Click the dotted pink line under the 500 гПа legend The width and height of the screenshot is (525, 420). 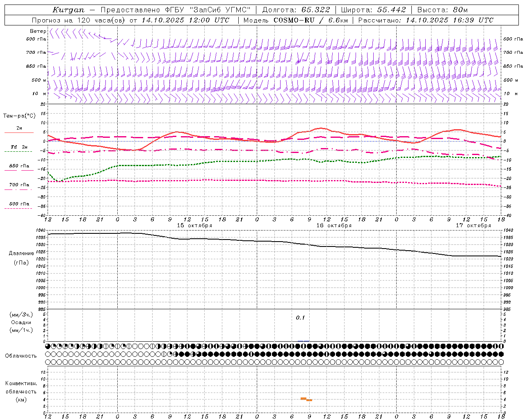18,209
